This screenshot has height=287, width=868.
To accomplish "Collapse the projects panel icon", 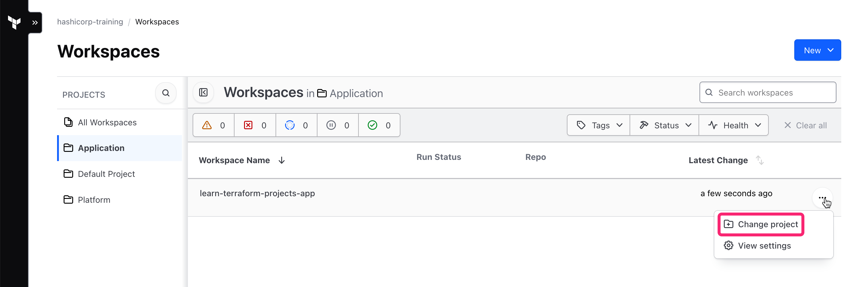I will (x=204, y=93).
